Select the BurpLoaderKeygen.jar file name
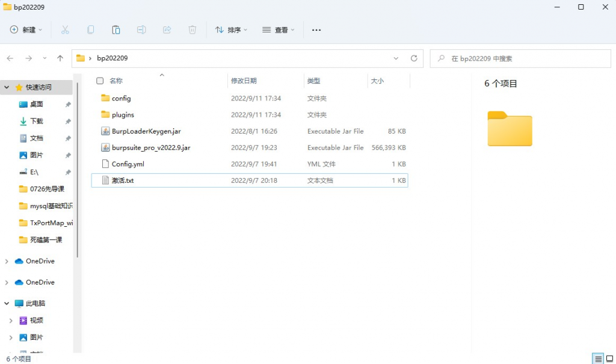 tap(146, 131)
